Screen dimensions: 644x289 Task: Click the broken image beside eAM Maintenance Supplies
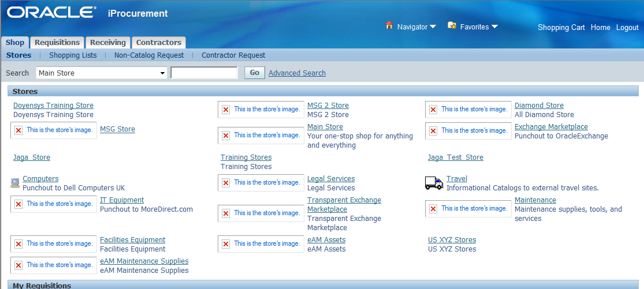(53, 265)
